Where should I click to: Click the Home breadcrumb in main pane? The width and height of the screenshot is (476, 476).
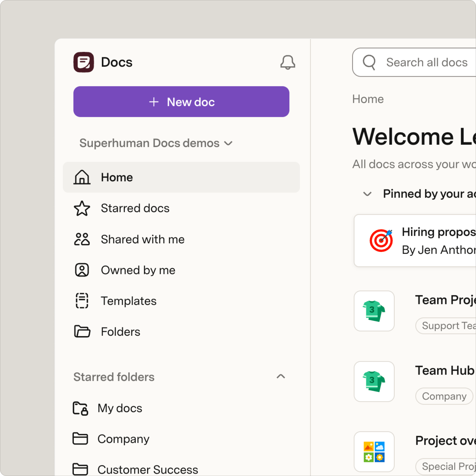point(368,99)
